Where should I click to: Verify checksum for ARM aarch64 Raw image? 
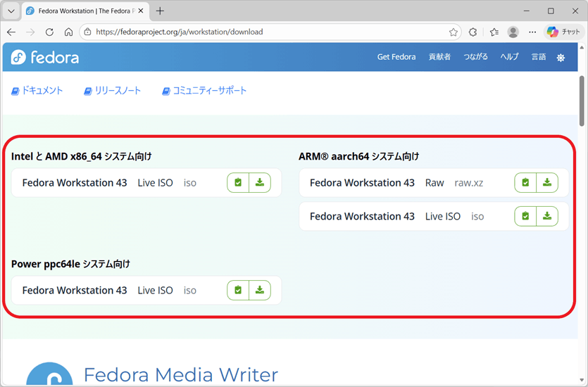tap(525, 183)
